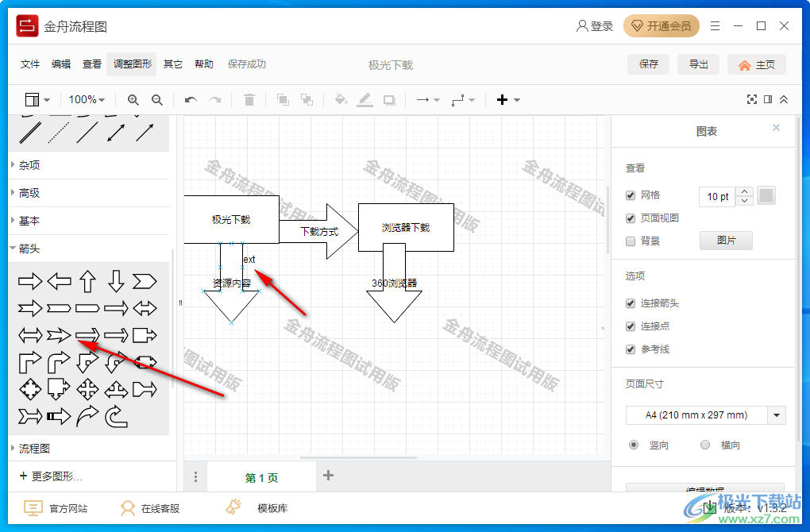Viewport: 810px width, 532px height.
Task: Open the A4 page size dropdown
Action: tap(706, 415)
